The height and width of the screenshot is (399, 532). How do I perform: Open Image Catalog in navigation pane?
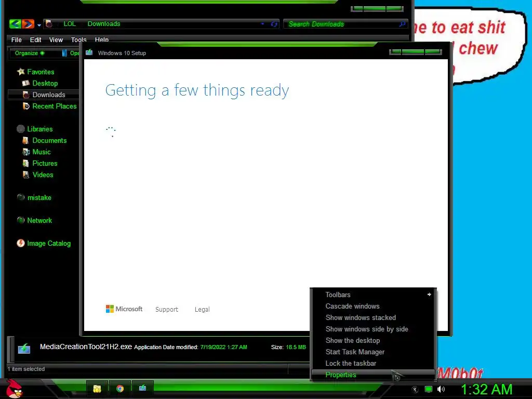[x=49, y=243]
